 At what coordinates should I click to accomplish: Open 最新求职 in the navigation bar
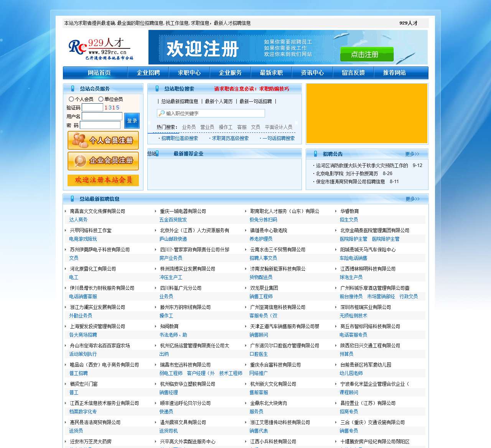(271, 73)
